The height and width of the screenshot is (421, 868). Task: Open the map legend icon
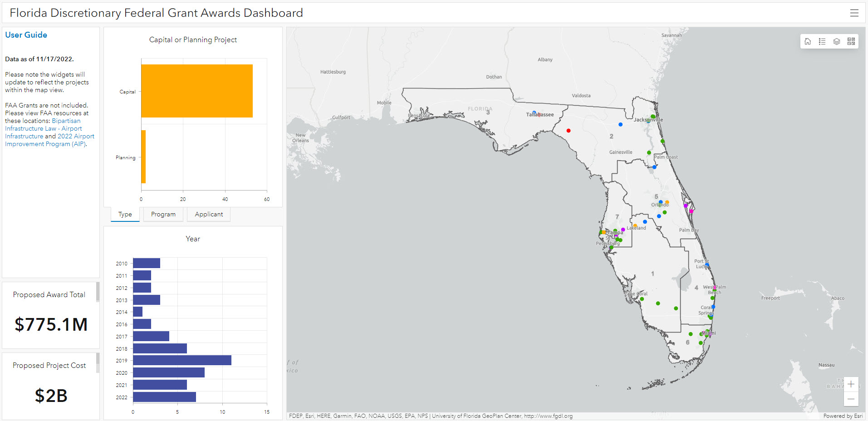click(x=822, y=41)
